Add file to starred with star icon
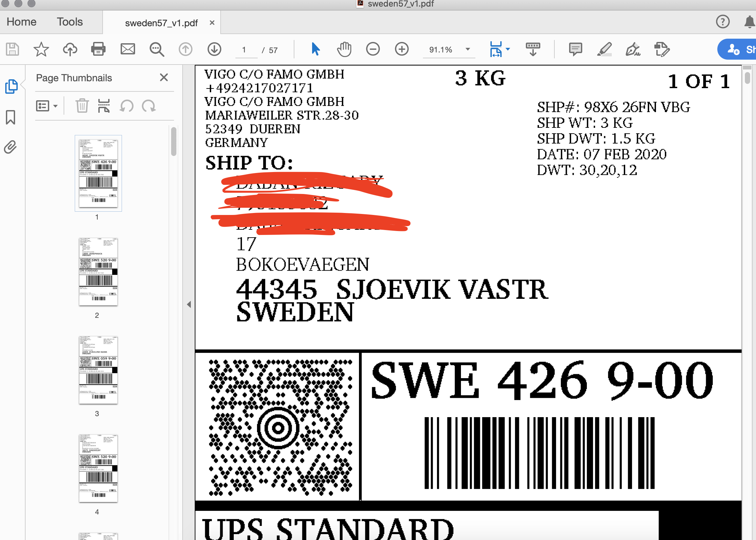756x540 pixels. pyautogui.click(x=41, y=49)
